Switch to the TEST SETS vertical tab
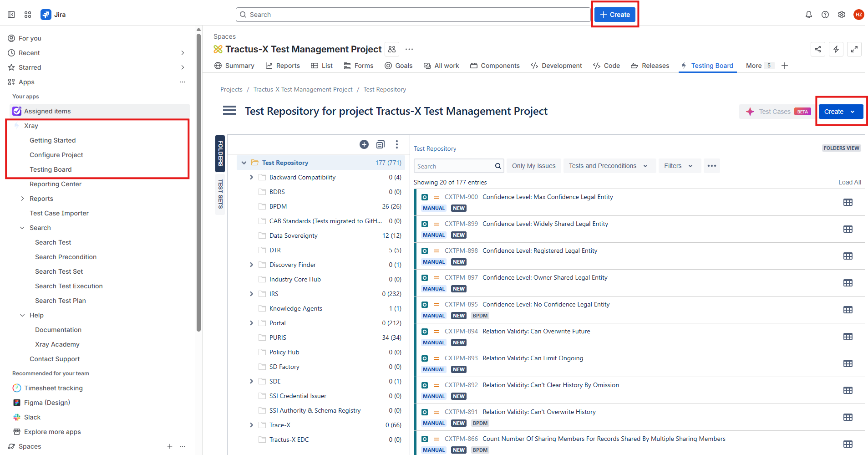This screenshot has height=455, width=868. tap(220, 194)
